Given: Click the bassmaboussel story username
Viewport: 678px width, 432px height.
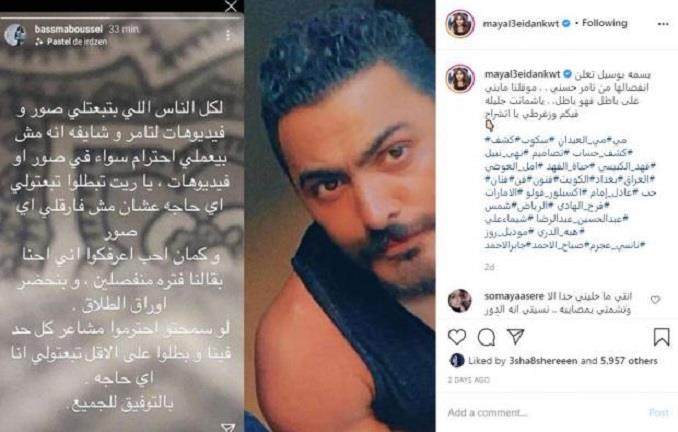Looking at the screenshot, I should coord(69,29).
